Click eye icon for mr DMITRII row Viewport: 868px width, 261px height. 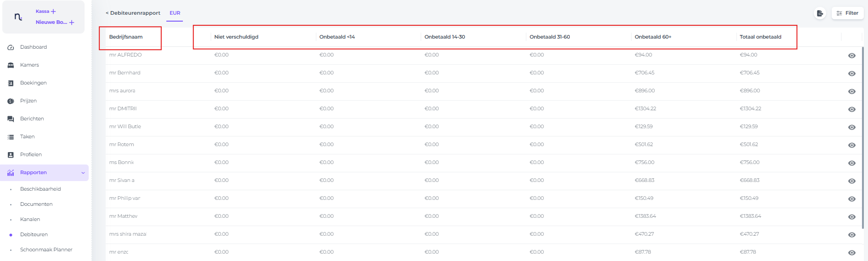click(x=851, y=109)
